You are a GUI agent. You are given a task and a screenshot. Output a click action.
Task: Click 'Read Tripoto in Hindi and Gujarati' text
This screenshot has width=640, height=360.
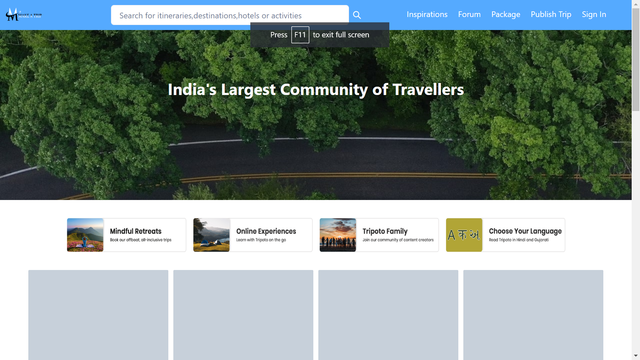click(x=519, y=240)
